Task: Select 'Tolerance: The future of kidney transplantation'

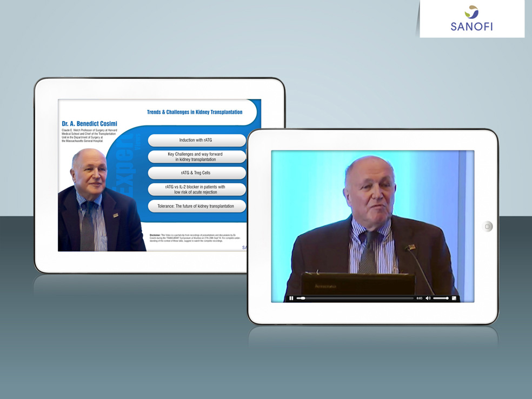Action: click(x=197, y=206)
